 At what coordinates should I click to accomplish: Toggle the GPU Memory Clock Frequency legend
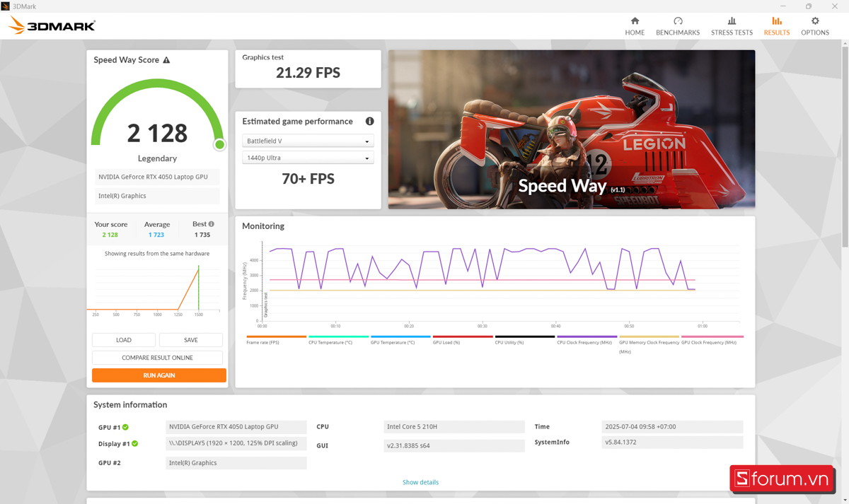pyautogui.click(x=649, y=344)
